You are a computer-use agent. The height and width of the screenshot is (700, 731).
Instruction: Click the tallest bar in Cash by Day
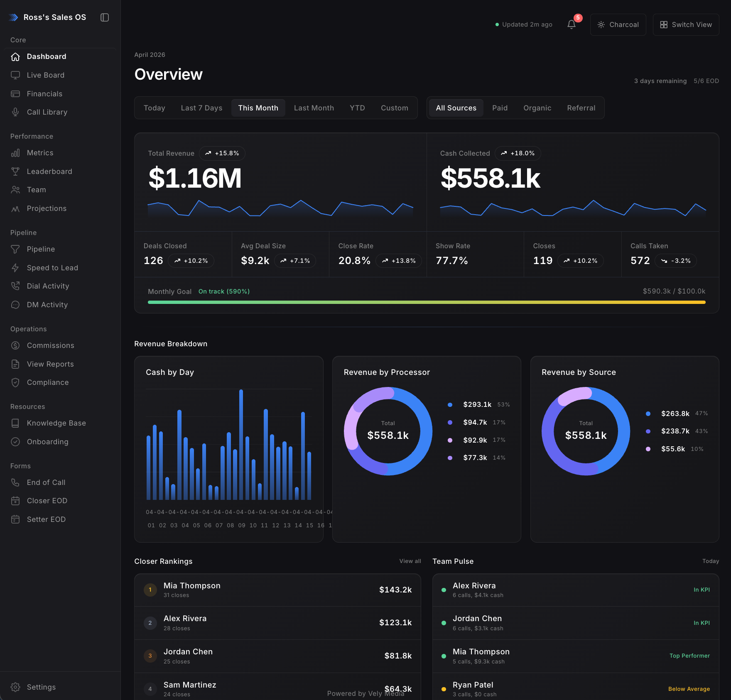241,444
